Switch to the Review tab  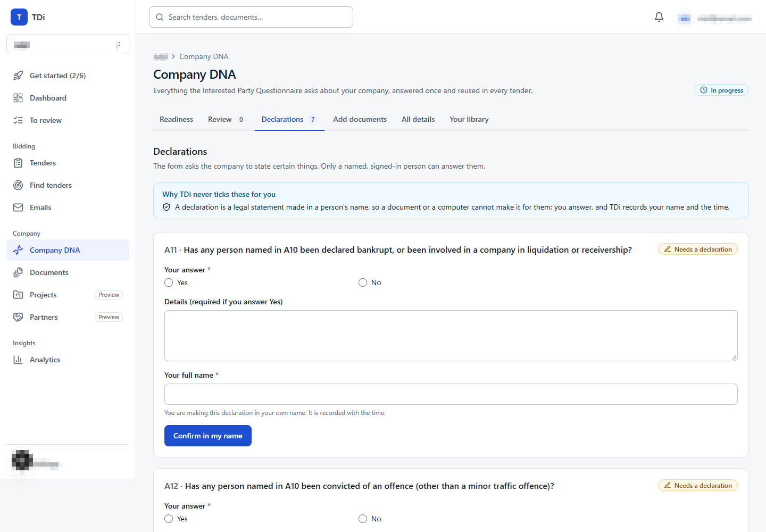[226, 119]
